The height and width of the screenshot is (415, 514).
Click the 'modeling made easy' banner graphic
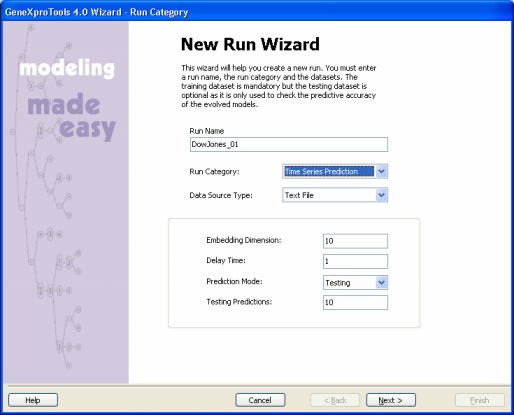67,99
